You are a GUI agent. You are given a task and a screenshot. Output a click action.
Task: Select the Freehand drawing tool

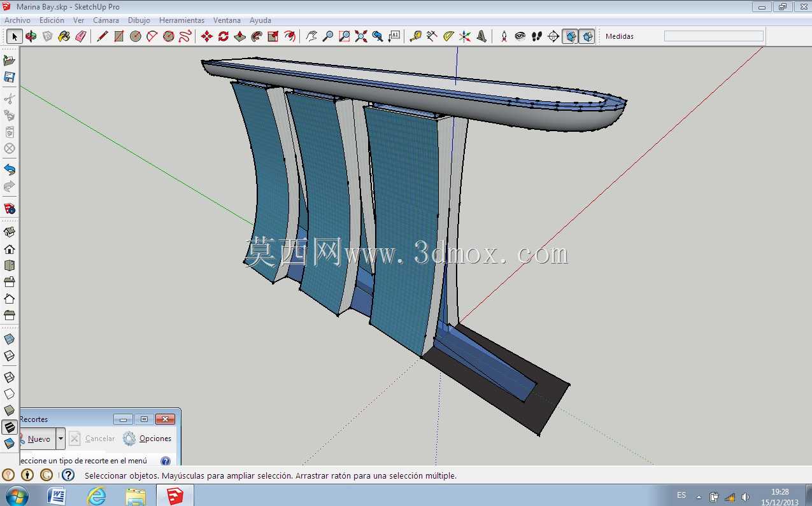tap(185, 36)
